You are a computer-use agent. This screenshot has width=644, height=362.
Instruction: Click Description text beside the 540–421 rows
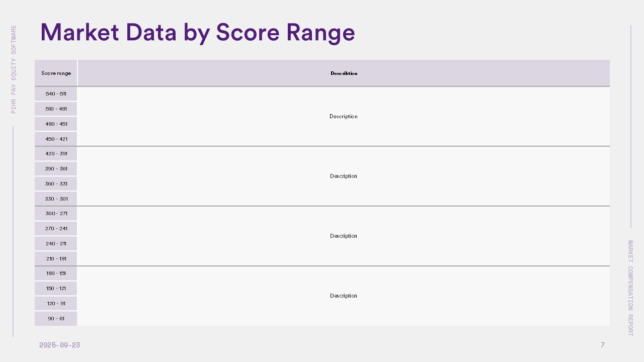pos(344,117)
